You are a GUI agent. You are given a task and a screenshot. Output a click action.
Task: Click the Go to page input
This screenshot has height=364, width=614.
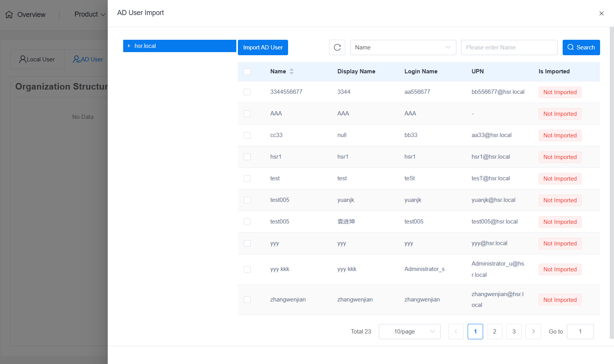coord(580,332)
